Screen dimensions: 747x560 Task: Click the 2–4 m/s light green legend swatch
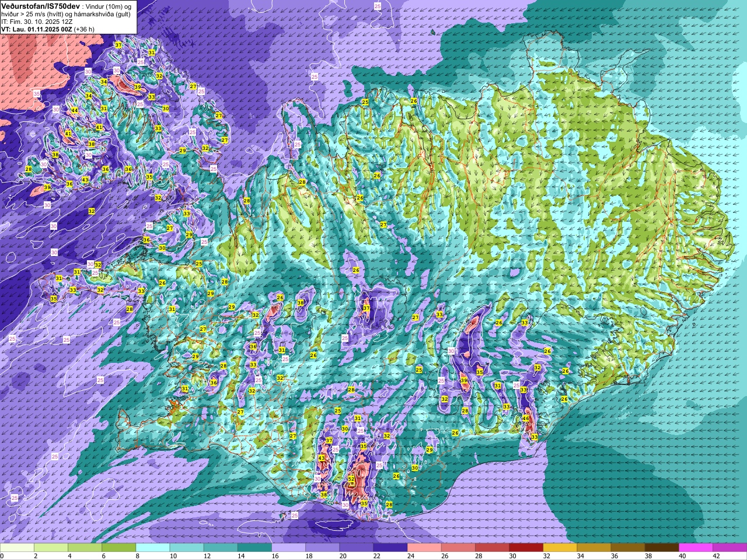(51, 548)
